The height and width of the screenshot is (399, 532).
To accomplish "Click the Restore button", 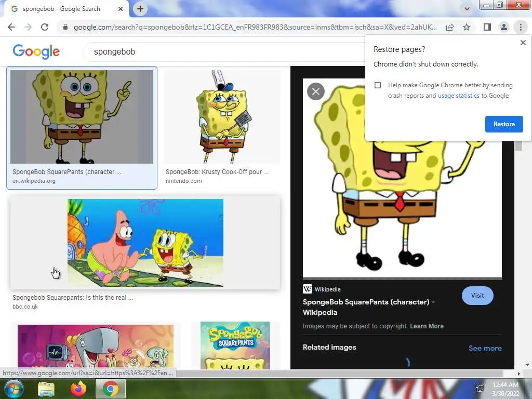I will tap(504, 124).
